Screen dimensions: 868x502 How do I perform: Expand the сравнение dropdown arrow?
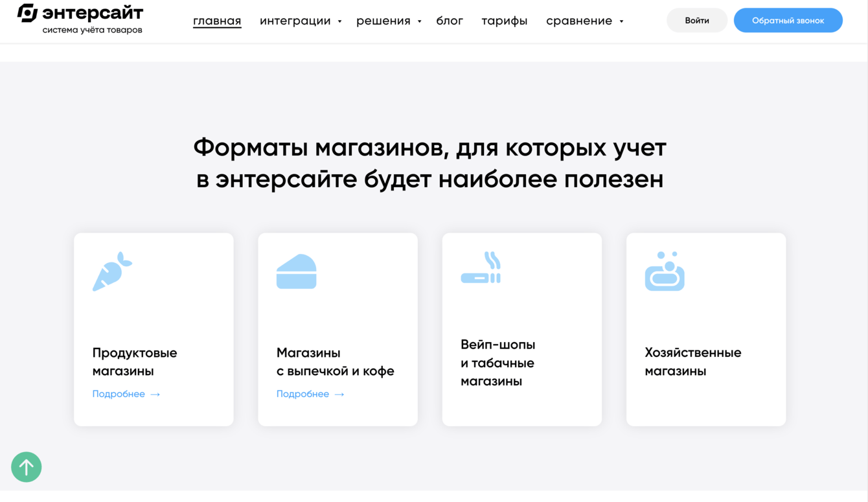click(x=621, y=21)
